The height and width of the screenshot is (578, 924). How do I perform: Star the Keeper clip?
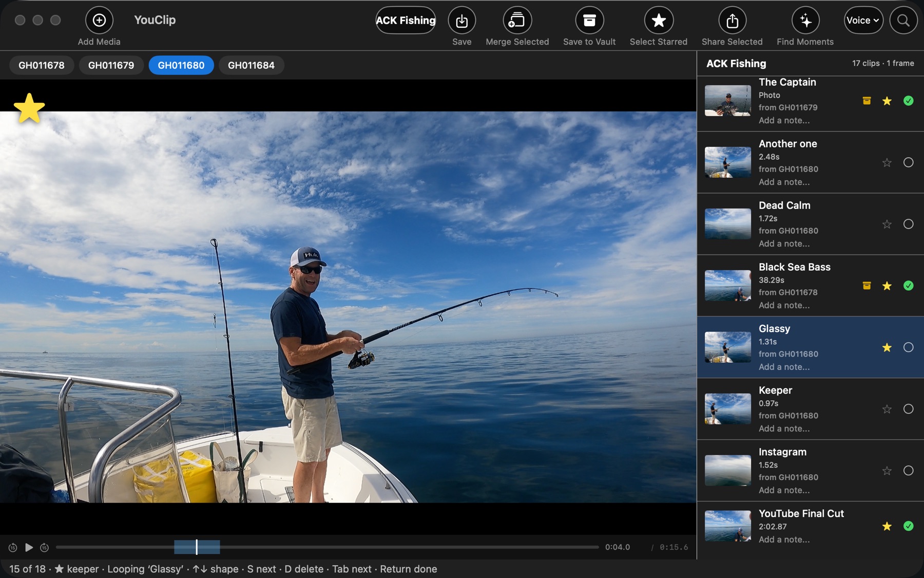[x=887, y=409]
